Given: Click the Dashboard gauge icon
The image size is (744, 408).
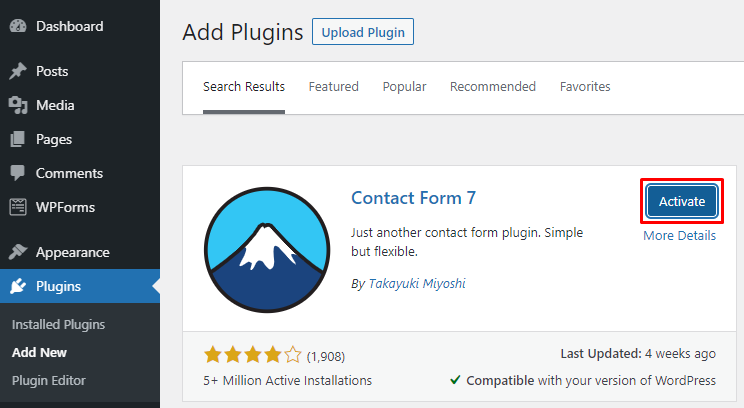Looking at the screenshot, I should (18, 26).
